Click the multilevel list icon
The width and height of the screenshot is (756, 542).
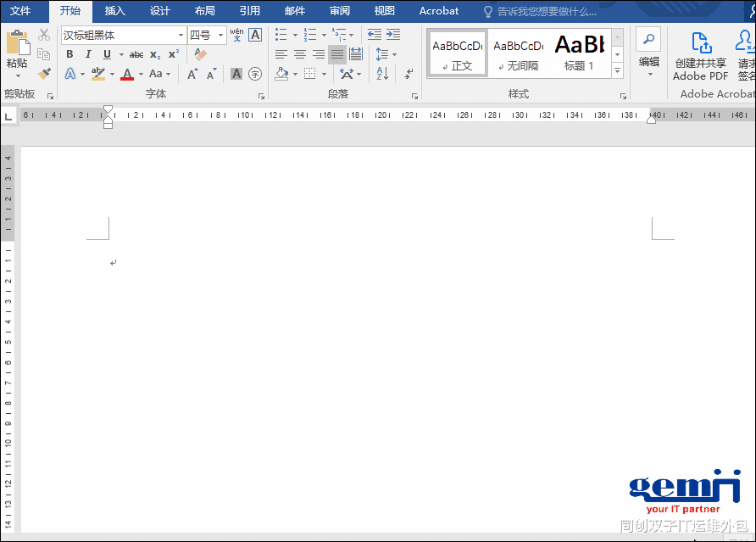pyautogui.click(x=339, y=35)
